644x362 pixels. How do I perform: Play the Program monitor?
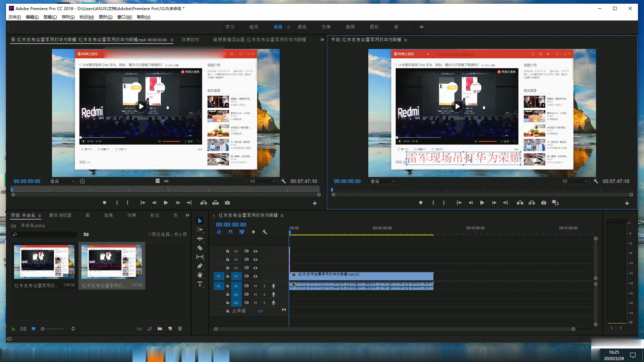(x=482, y=203)
